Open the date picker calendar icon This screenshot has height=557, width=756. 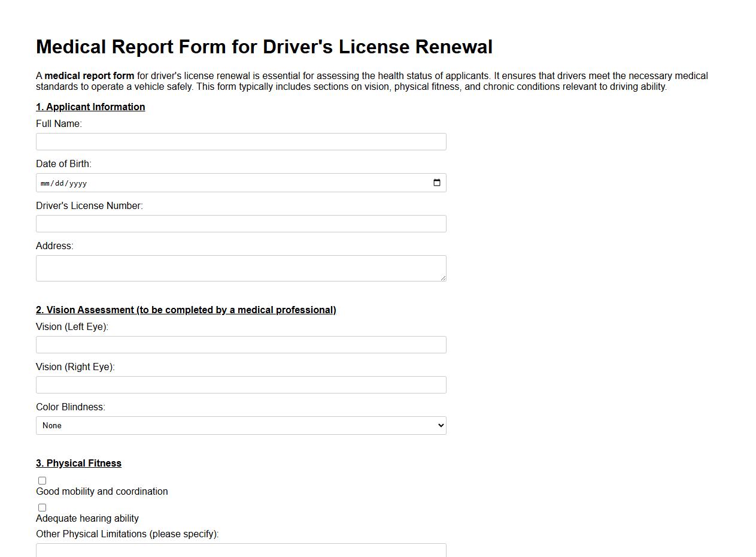tap(436, 183)
